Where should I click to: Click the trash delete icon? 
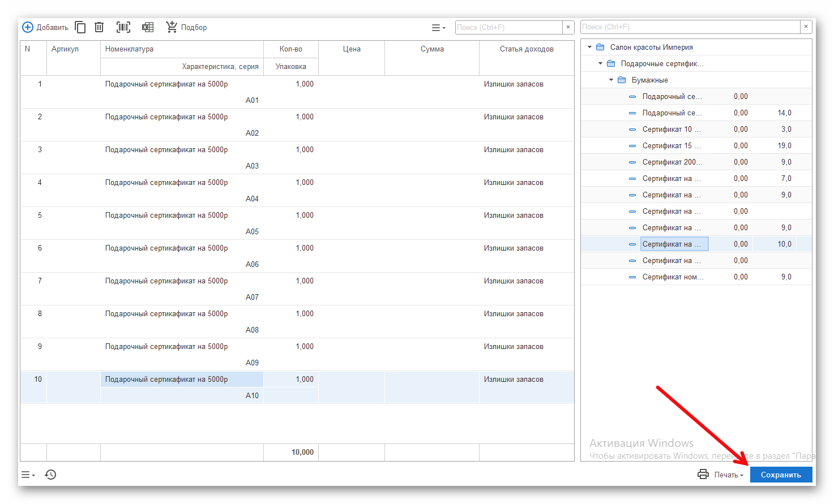pos(99,27)
